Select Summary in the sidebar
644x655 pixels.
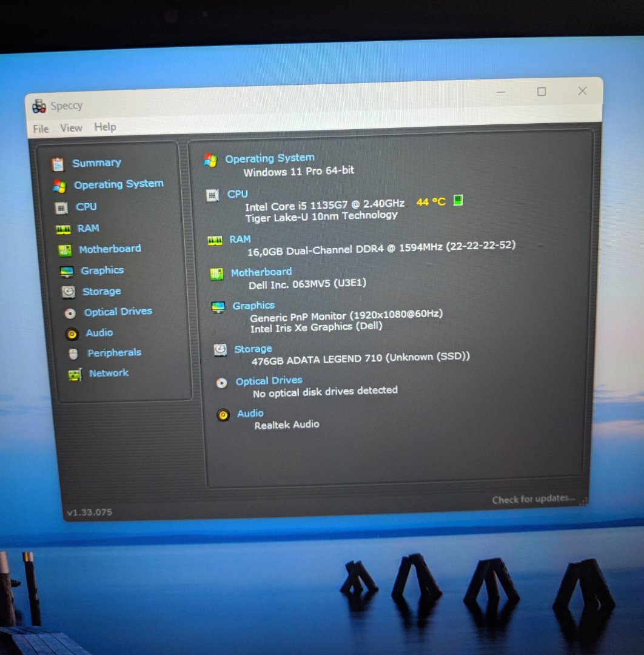click(96, 163)
